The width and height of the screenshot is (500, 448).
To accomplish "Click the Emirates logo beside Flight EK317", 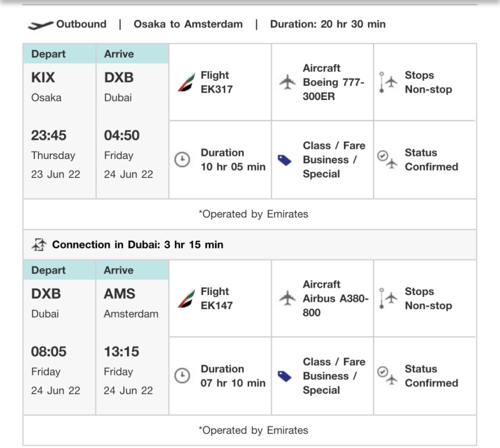I will pos(186,82).
